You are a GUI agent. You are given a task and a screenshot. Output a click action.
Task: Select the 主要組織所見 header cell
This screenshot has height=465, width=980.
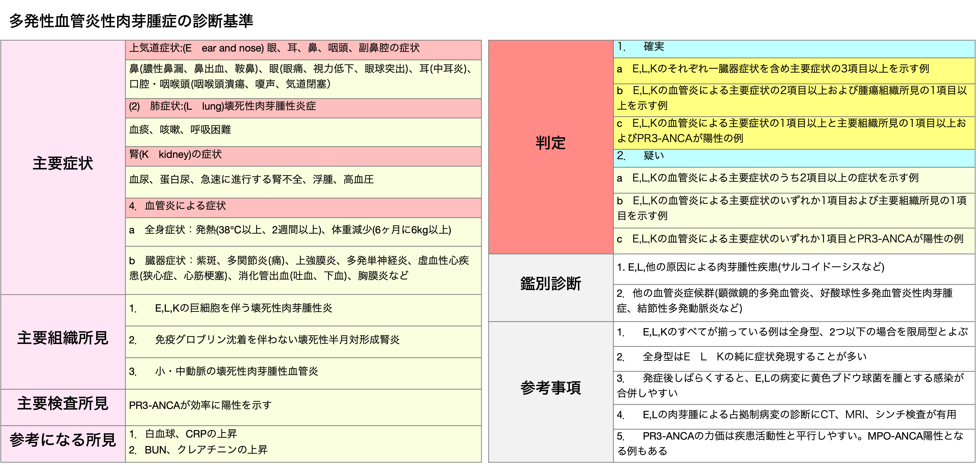click(x=63, y=342)
